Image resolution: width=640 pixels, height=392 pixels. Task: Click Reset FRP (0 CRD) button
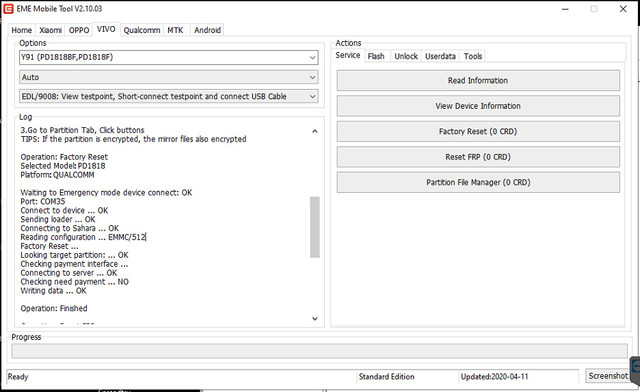pos(478,157)
